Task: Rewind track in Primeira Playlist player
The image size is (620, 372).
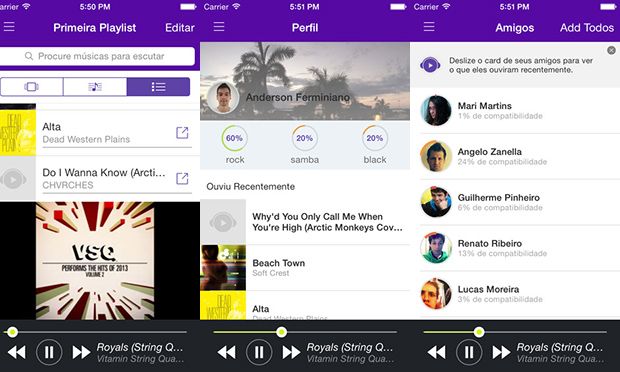Action: [x=17, y=352]
